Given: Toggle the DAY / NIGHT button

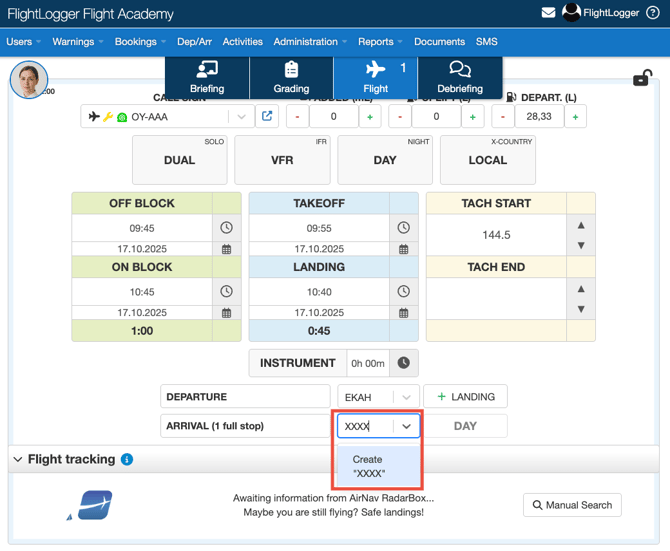Looking at the screenshot, I should coord(385,160).
